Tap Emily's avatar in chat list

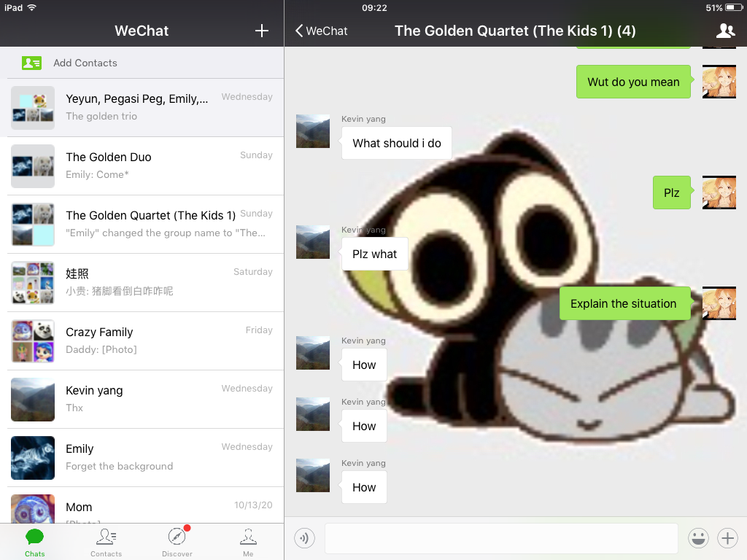click(33, 458)
